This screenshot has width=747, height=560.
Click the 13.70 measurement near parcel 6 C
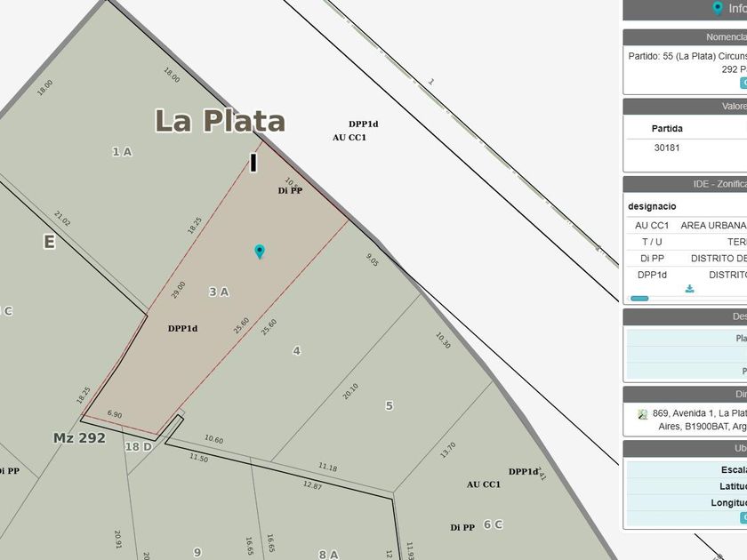448,450
